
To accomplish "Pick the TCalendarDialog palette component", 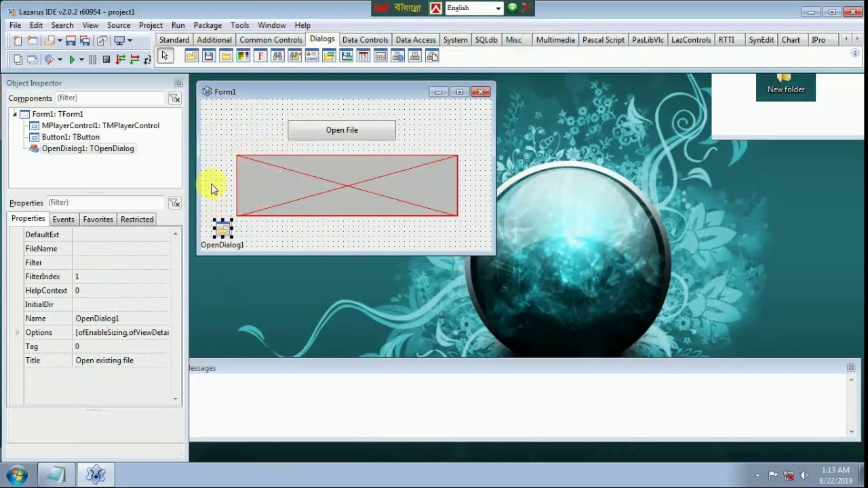I will [363, 56].
